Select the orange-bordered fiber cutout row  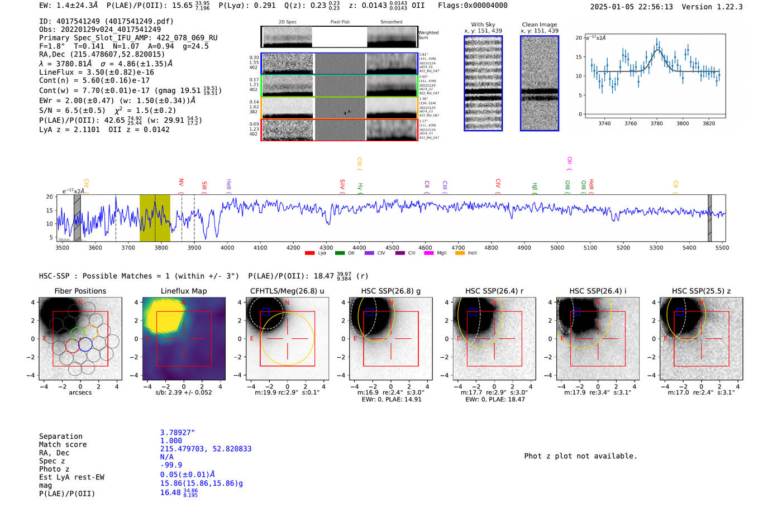339,108
